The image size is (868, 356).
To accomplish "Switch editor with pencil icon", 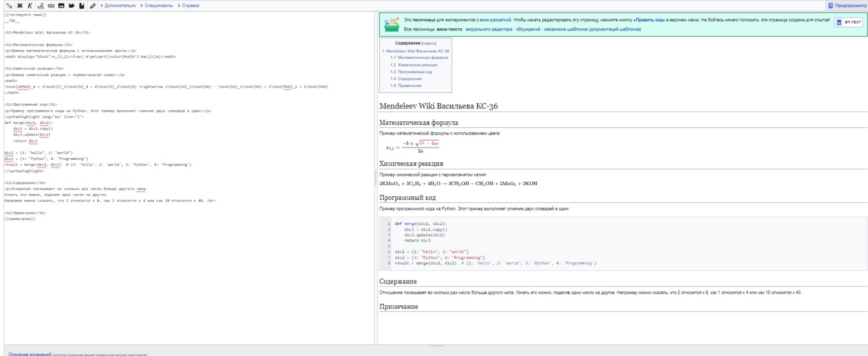I will click(92, 5).
